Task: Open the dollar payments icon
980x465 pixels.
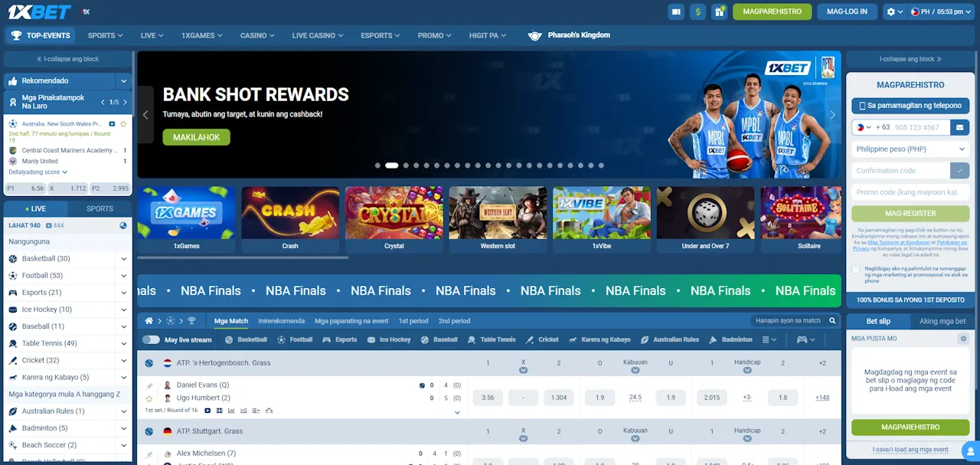Action: click(x=697, y=11)
